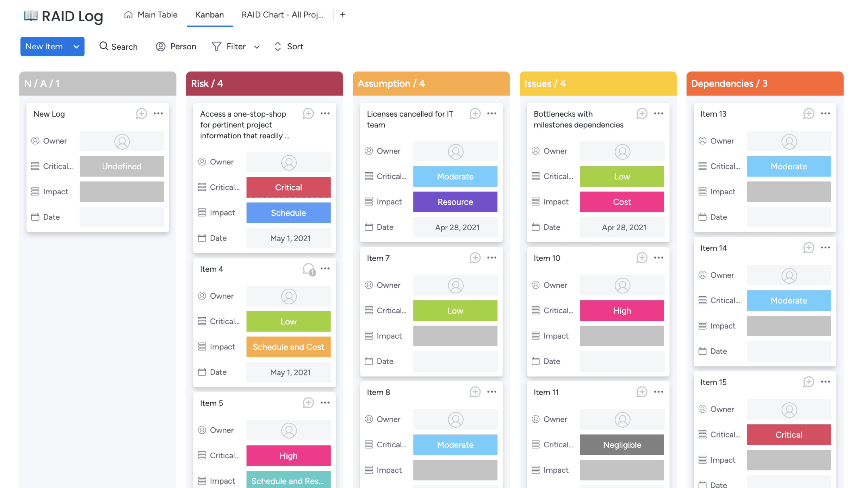The width and height of the screenshot is (868, 488).
Task: Start conversation on Item 10 card
Action: click(642, 258)
